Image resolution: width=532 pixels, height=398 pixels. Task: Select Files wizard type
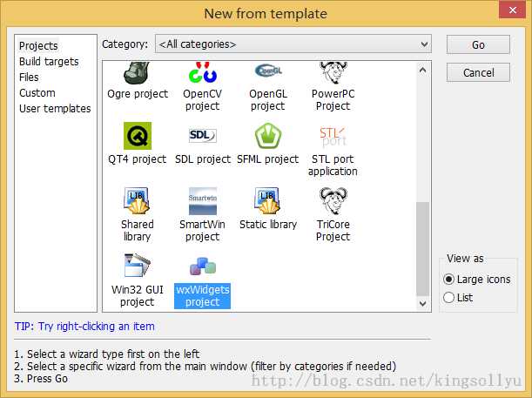pyautogui.click(x=29, y=77)
